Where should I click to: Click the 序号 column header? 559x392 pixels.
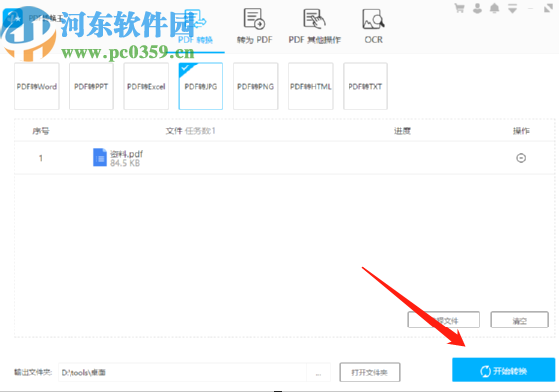click(x=41, y=131)
